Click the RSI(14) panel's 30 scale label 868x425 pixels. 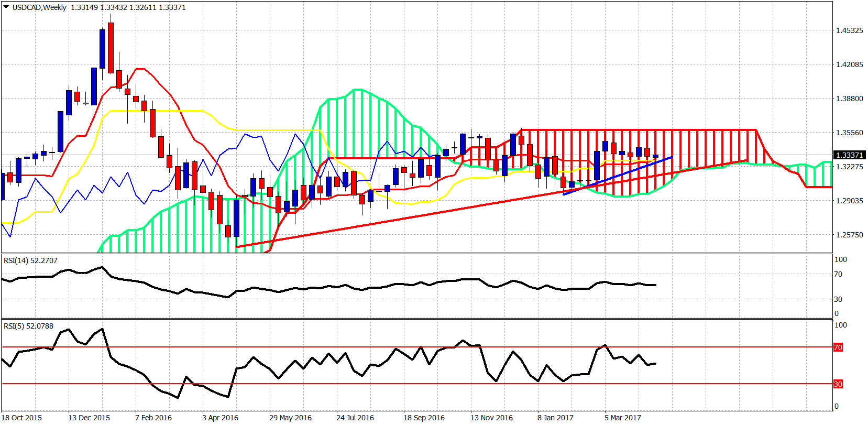838,299
